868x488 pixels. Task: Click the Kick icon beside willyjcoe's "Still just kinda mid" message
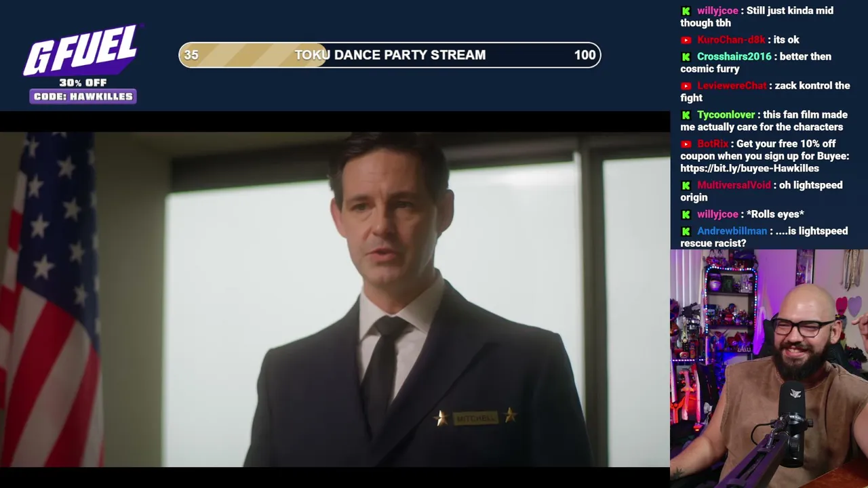pyautogui.click(x=686, y=11)
